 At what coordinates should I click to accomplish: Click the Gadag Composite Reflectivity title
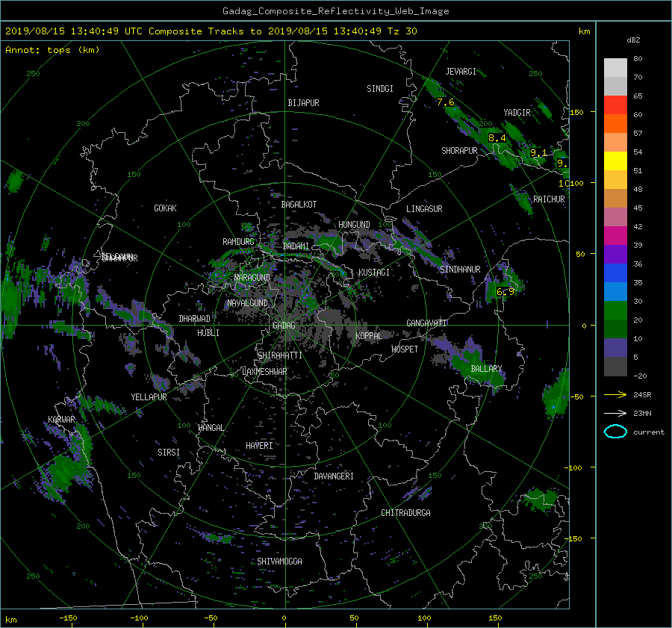(x=335, y=11)
